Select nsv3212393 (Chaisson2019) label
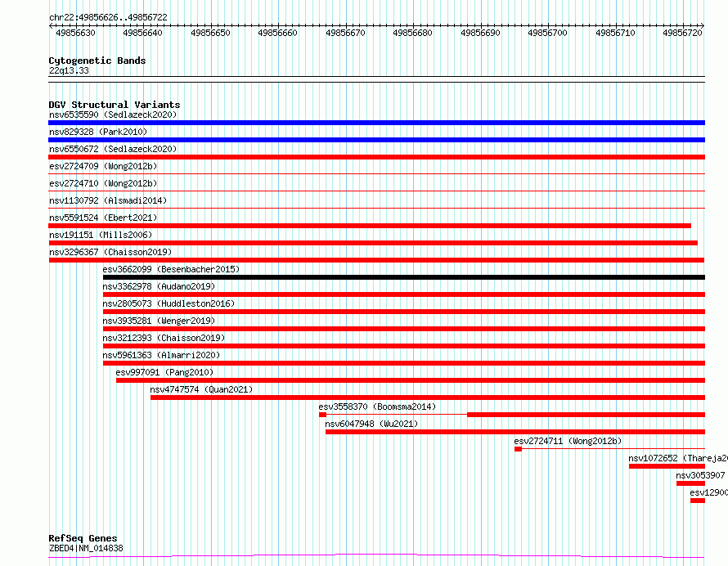The image size is (728, 566). click(x=164, y=338)
